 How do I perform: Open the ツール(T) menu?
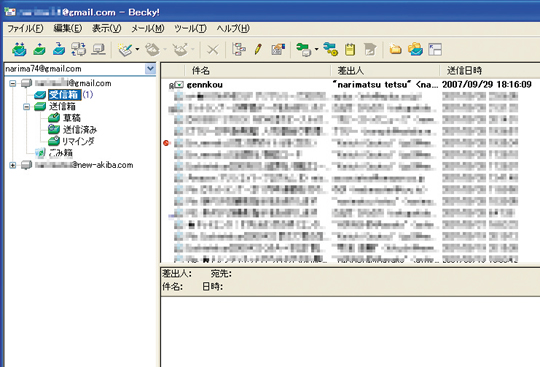pyautogui.click(x=190, y=29)
